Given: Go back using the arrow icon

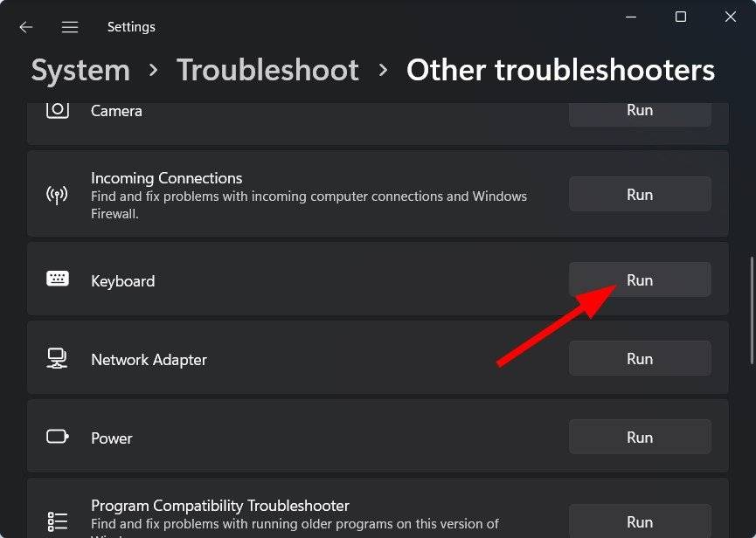Looking at the screenshot, I should pyautogui.click(x=25, y=26).
